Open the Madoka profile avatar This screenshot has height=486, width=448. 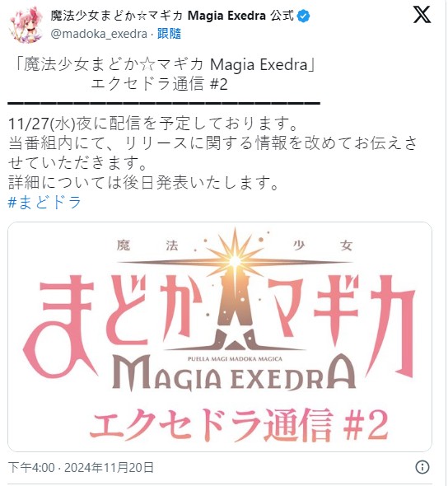26,25
